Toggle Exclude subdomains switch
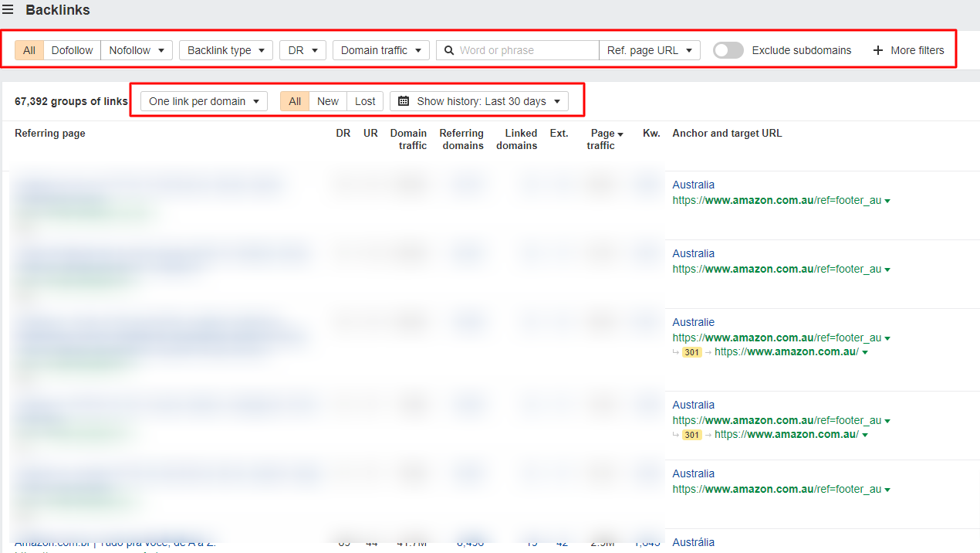980x553 pixels. click(728, 50)
